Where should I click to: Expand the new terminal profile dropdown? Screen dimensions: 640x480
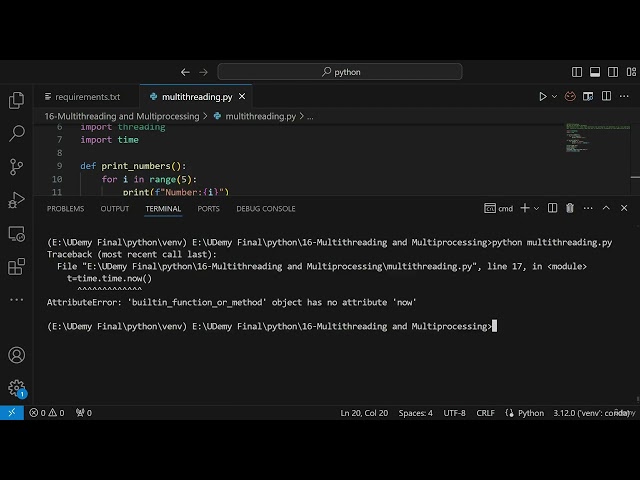(x=536, y=209)
